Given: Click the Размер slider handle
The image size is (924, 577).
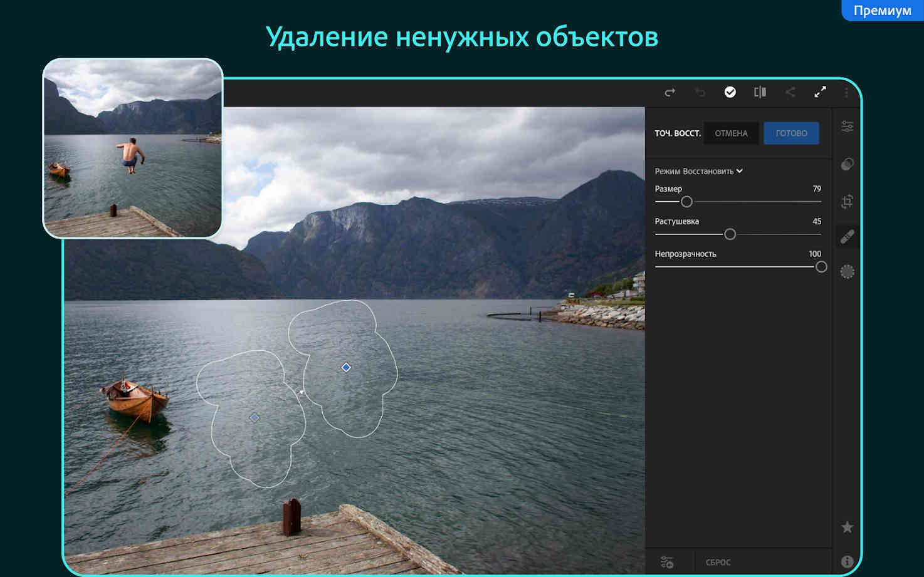Looking at the screenshot, I should 687,202.
